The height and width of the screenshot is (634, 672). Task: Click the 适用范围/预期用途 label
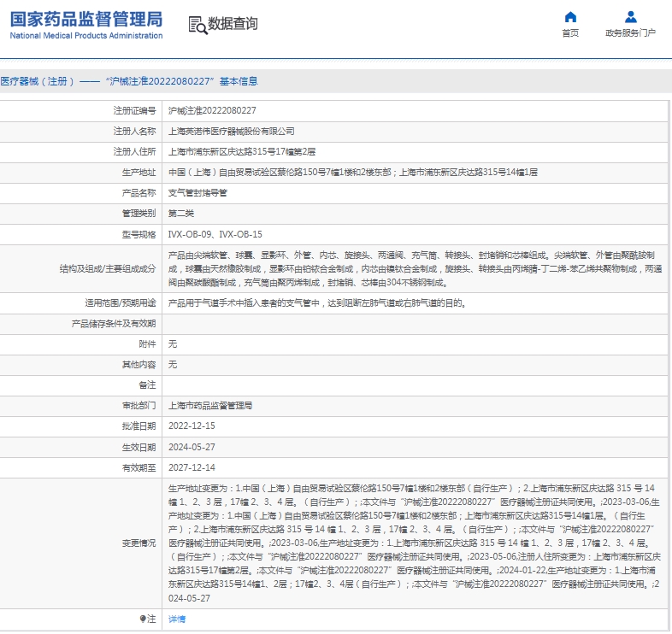(x=121, y=302)
